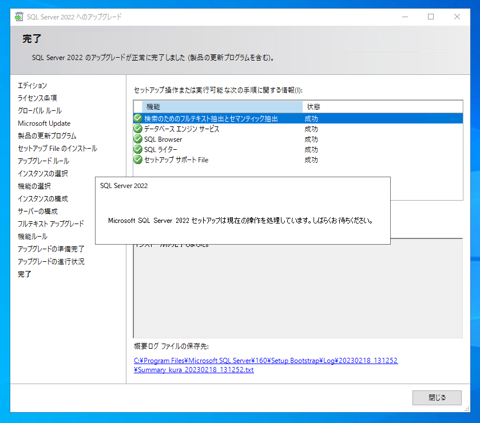Click the ライセンス条項 step in sidebar
This screenshot has width=480, height=423.
click(37, 98)
